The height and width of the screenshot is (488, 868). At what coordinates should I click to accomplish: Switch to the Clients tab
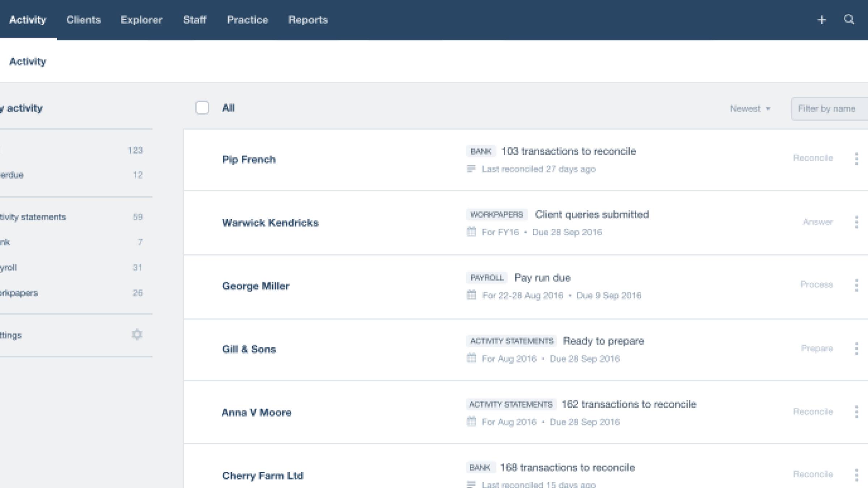[x=83, y=20]
